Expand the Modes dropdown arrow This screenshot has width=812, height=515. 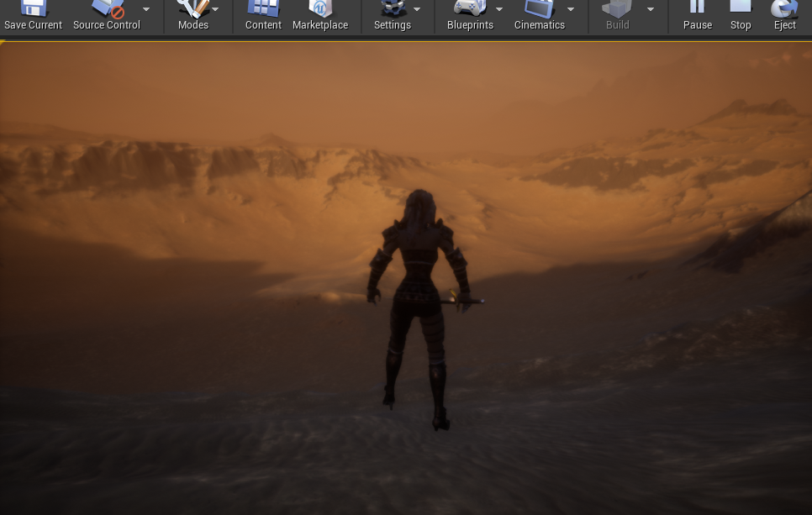click(x=215, y=9)
